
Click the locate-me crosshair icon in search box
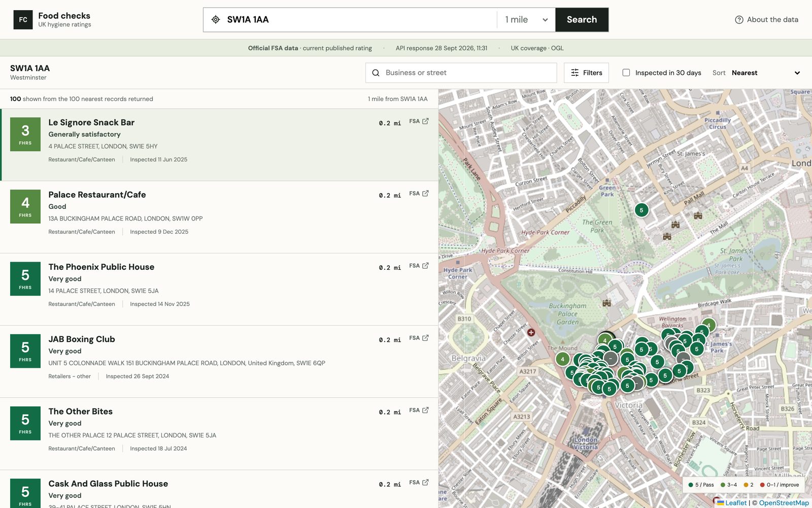(x=216, y=20)
